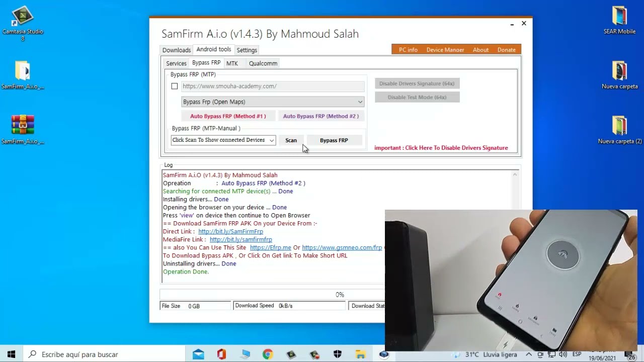Launch Google Chrome from taskbar
Screen dimensions: 644x362
pos(268,354)
